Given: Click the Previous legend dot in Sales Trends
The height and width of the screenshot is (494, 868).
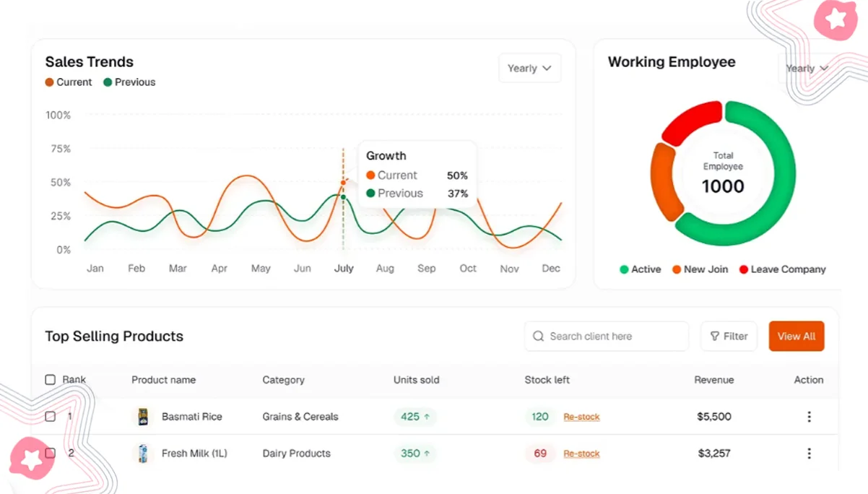Looking at the screenshot, I should pos(108,82).
